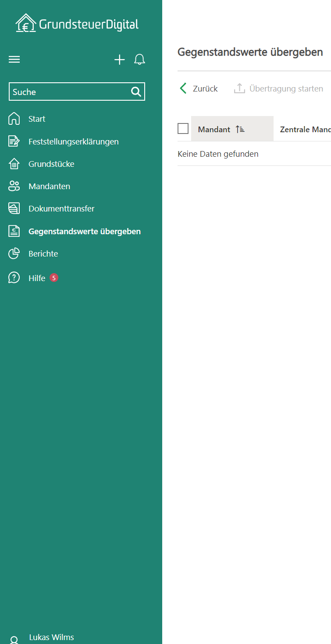Click the Start house icon
Viewport: 331px width, 644px height.
pos(14,119)
